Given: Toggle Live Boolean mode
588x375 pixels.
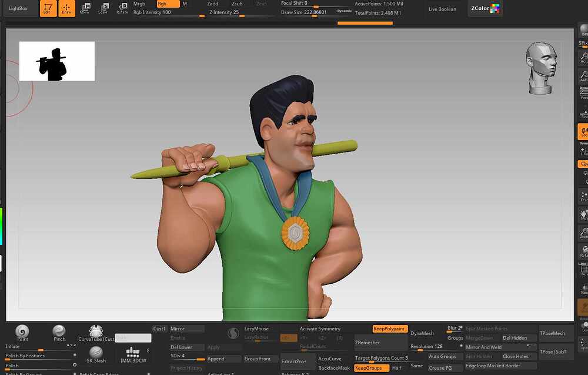Looking at the screenshot, I should [x=443, y=9].
